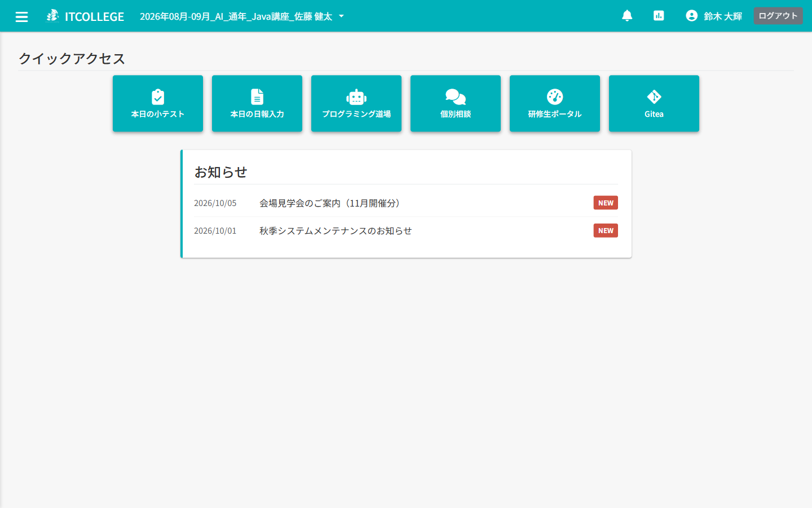Image resolution: width=812 pixels, height=508 pixels.
Task: Click the document icon for 本日の日報入力
Action: coord(257,97)
